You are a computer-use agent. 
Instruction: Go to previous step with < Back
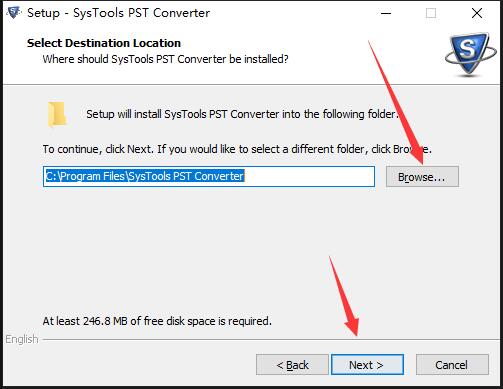click(292, 365)
